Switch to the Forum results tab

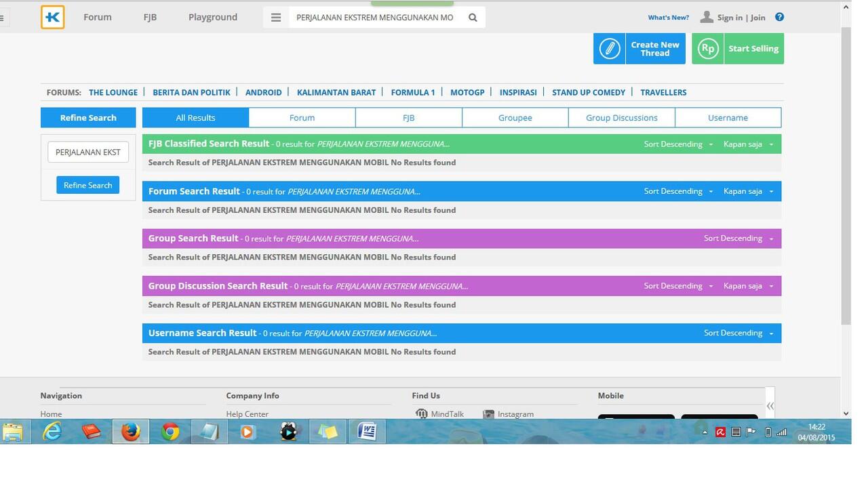(x=302, y=117)
